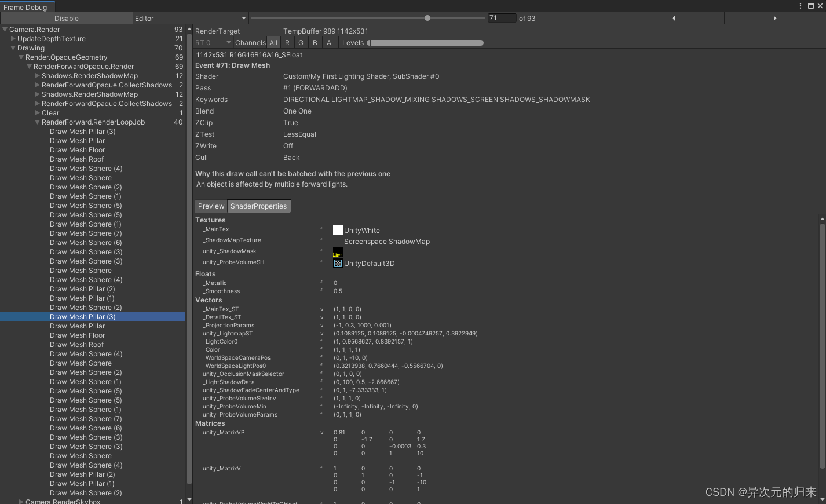Click the RenderTarget TempBuffer value

pyautogui.click(x=326, y=31)
